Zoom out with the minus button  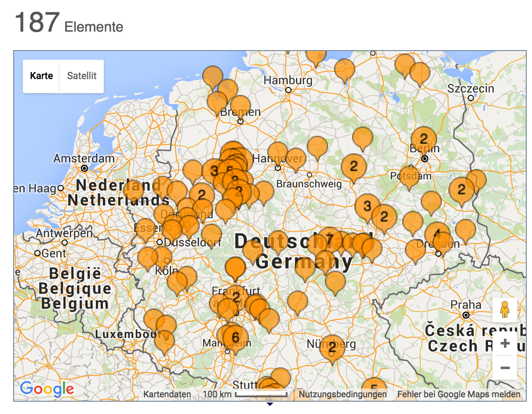[x=505, y=367]
